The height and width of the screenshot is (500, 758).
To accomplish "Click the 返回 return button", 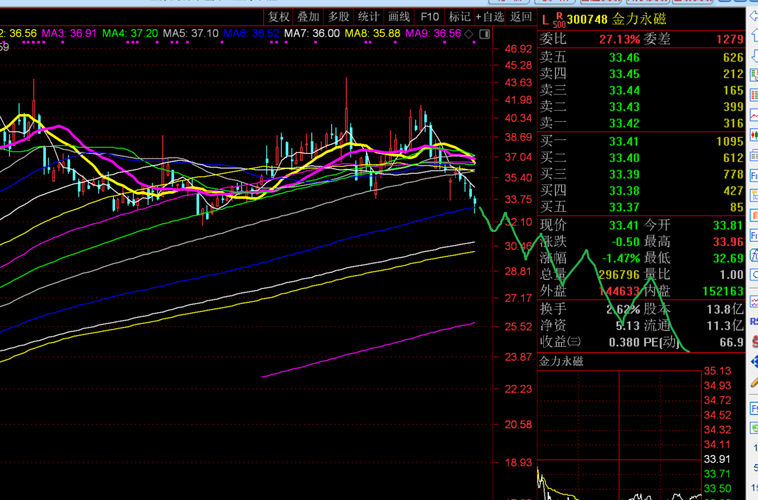I will point(521,17).
